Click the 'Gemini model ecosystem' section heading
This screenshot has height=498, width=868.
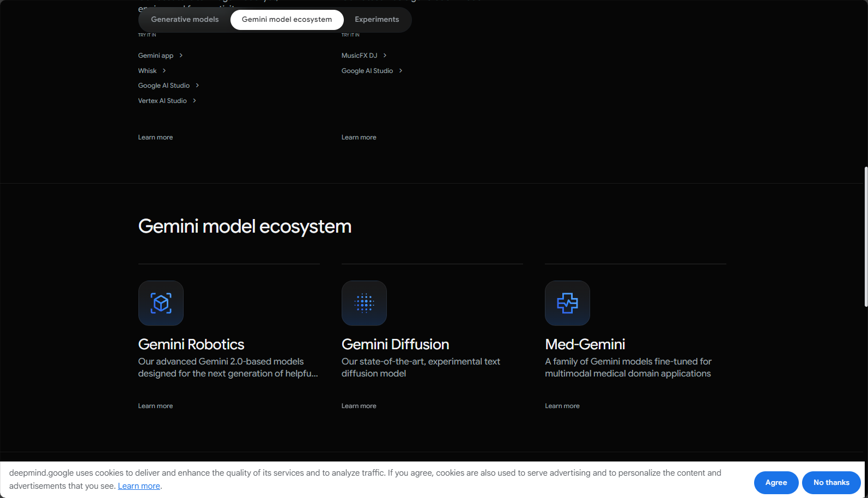(245, 226)
